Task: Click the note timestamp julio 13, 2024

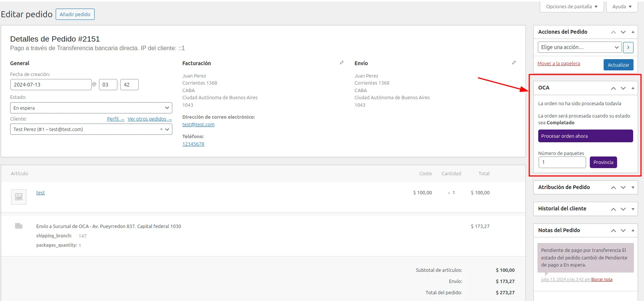Action: (x=566, y=280)
